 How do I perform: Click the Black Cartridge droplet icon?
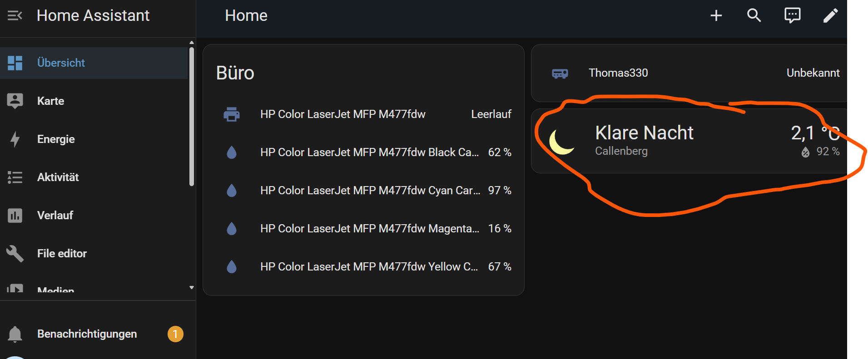click(x=232, y=152)
